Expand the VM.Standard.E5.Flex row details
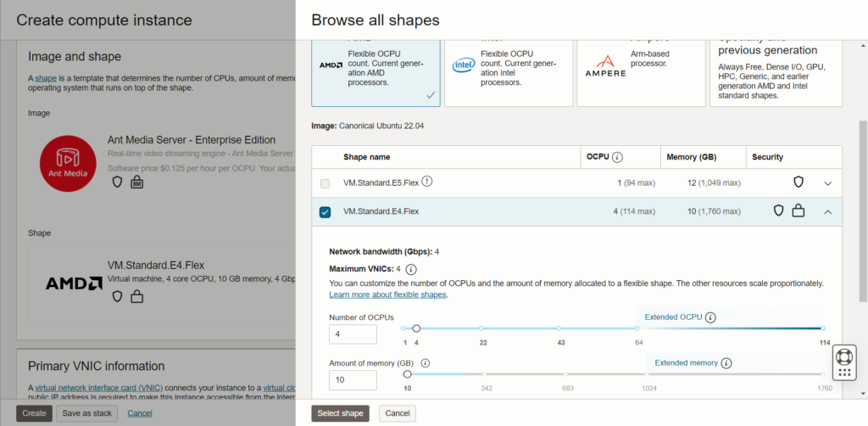Image resolution: width=868 pixels, height=426 pixels. 828,183
